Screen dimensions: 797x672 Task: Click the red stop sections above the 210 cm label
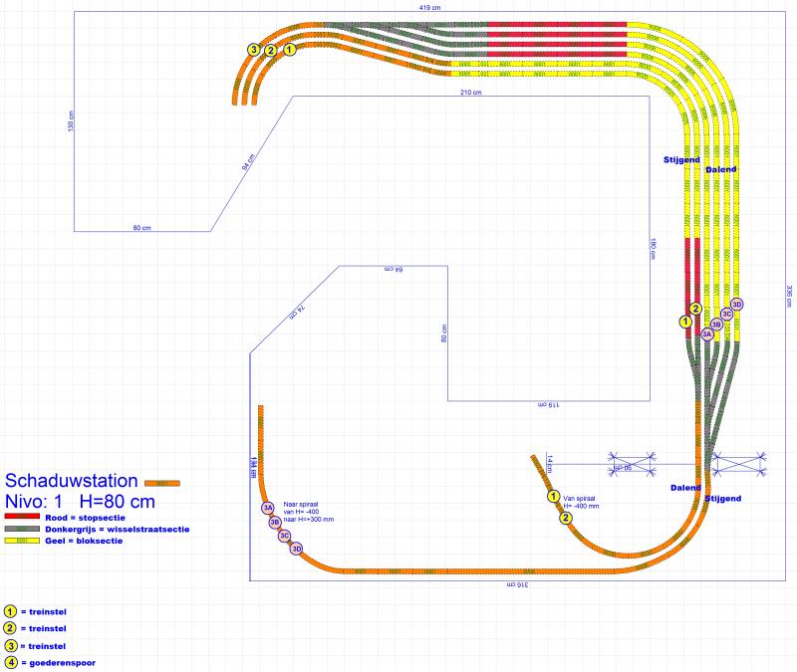click(557, 39)
